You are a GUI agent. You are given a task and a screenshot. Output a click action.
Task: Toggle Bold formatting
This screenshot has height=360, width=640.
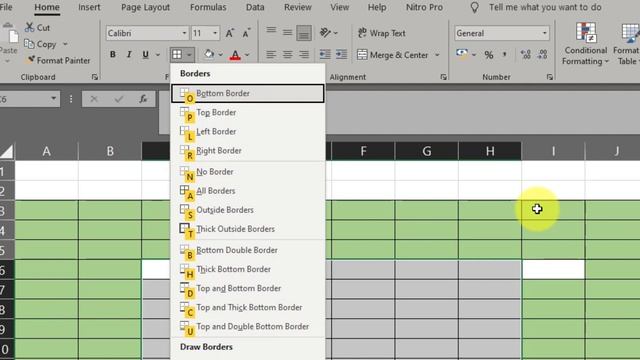tap(113, 54)
